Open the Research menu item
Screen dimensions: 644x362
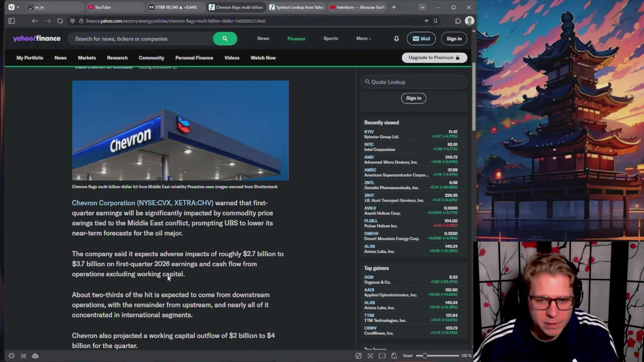[117, 58]
